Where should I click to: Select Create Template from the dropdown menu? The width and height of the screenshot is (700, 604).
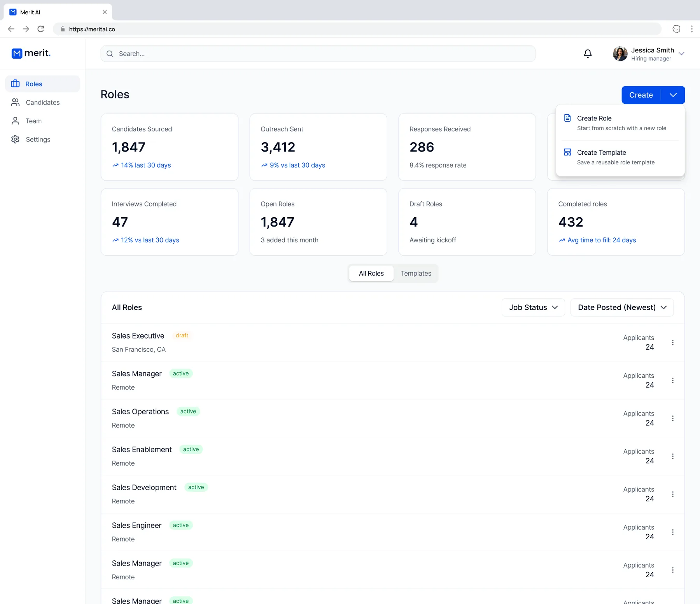point(620,157)
